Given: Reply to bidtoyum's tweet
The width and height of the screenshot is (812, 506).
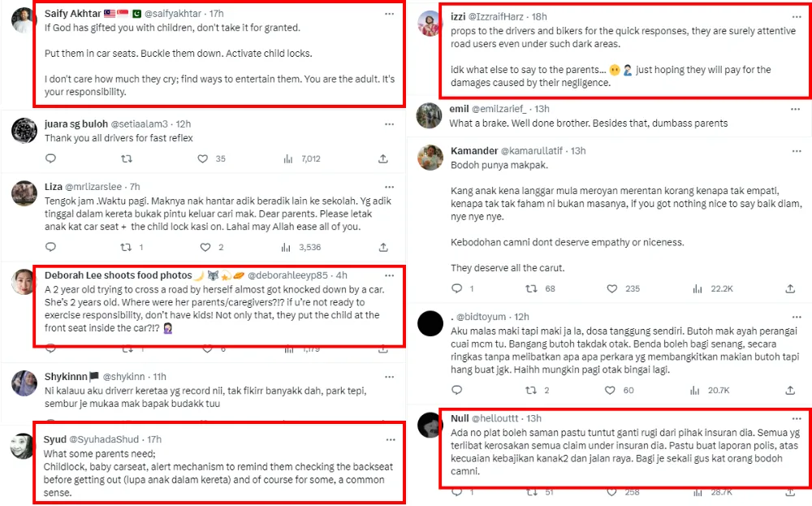Looking at the screenshot, I should click(x=456, y=390).
